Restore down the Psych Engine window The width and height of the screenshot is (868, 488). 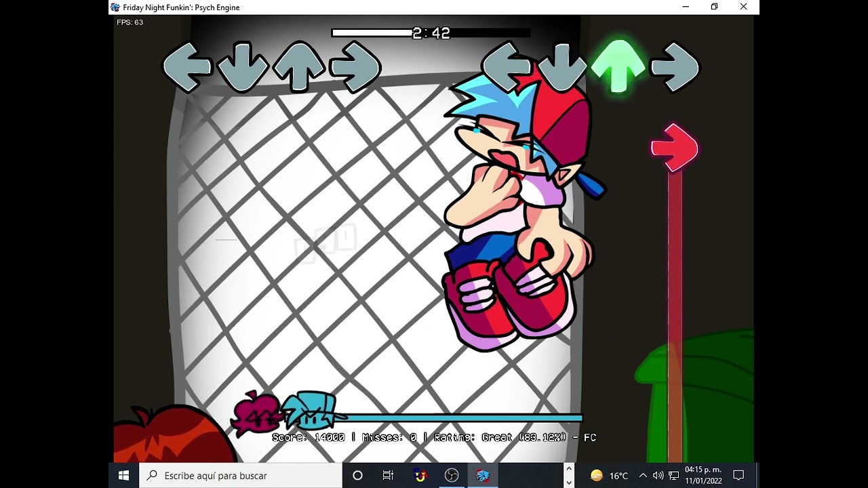714,7
